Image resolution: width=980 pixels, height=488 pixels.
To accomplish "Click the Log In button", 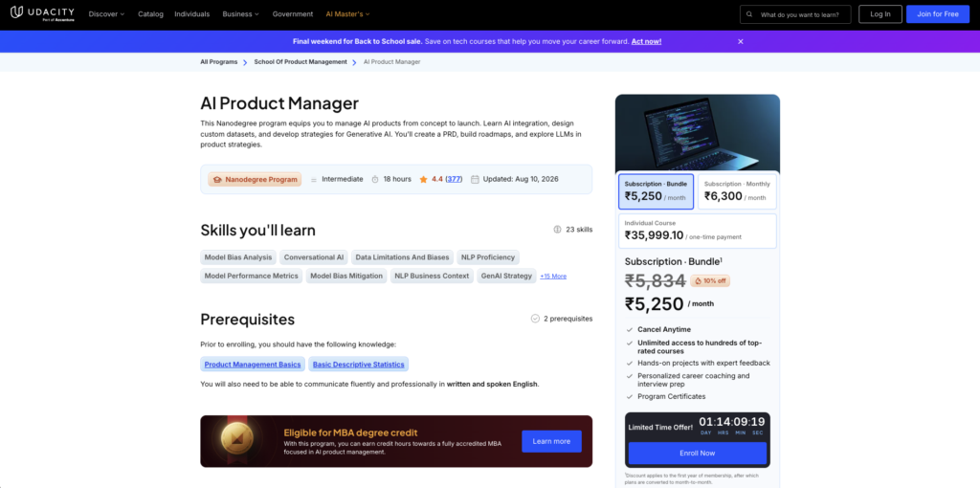I will click(880, 13).
